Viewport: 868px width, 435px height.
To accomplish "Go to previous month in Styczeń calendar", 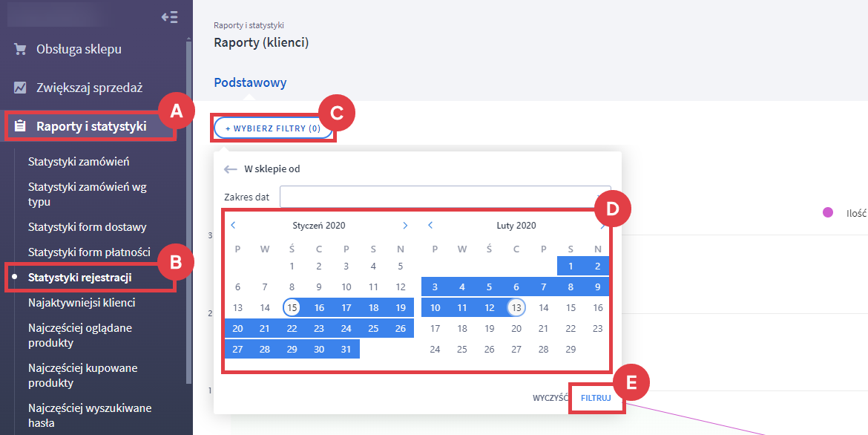I will (x=233, y=226).
